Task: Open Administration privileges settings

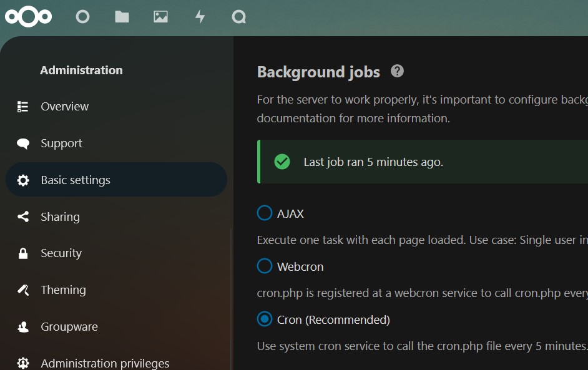Action: tap(116, 363)
